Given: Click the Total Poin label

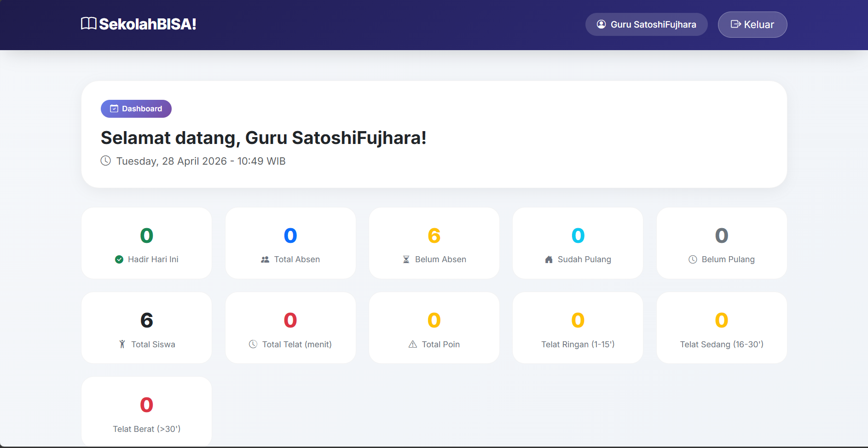Looking at the screenshot, I should (x=441, y=344).
